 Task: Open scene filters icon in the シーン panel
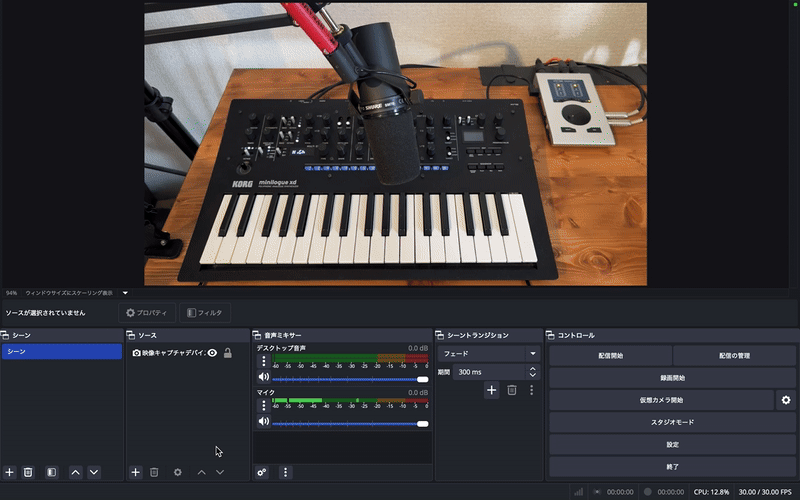coord(52,472)
